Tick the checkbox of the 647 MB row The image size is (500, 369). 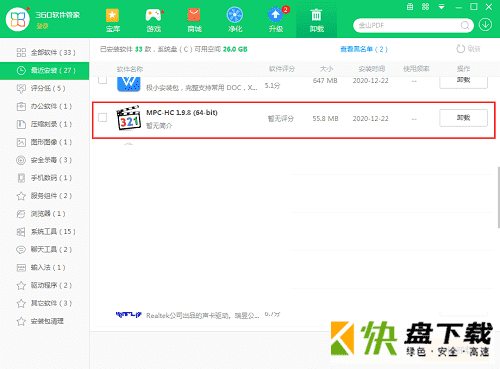click(x=103, y=80)
